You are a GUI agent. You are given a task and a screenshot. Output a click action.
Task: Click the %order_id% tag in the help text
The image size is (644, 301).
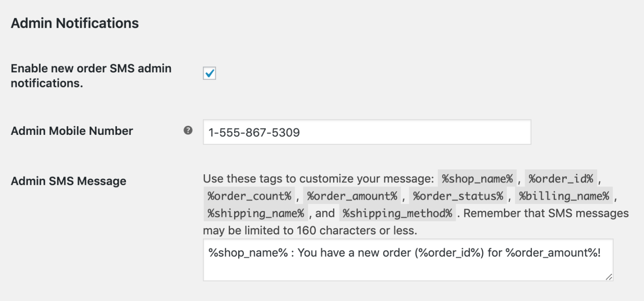(x=560, y=179)
